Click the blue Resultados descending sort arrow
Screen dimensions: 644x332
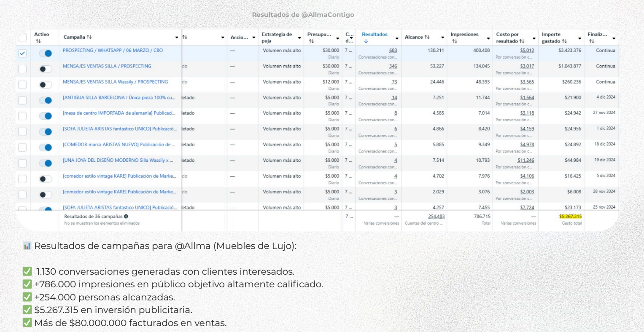pyautogui.click(x=366, y=41)
